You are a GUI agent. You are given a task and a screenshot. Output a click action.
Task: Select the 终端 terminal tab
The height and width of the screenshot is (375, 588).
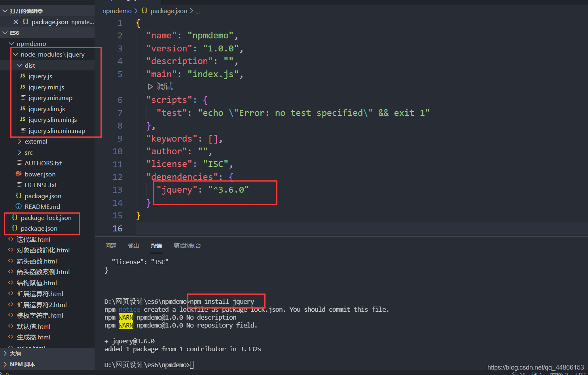[x=156, y=246]
